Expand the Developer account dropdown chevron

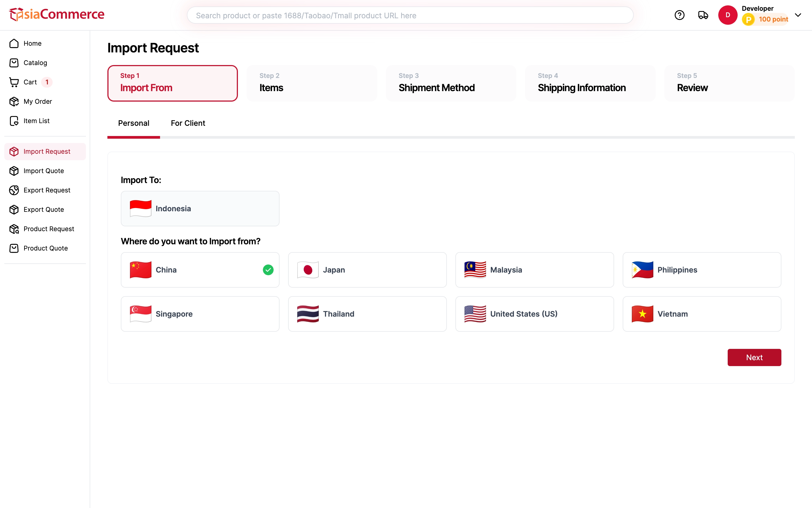click(798, 15)
